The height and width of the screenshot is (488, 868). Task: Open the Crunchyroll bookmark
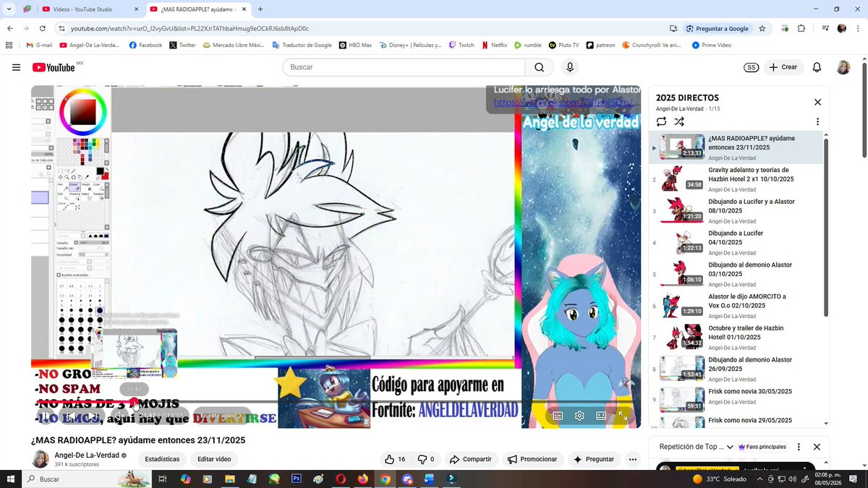652,45
